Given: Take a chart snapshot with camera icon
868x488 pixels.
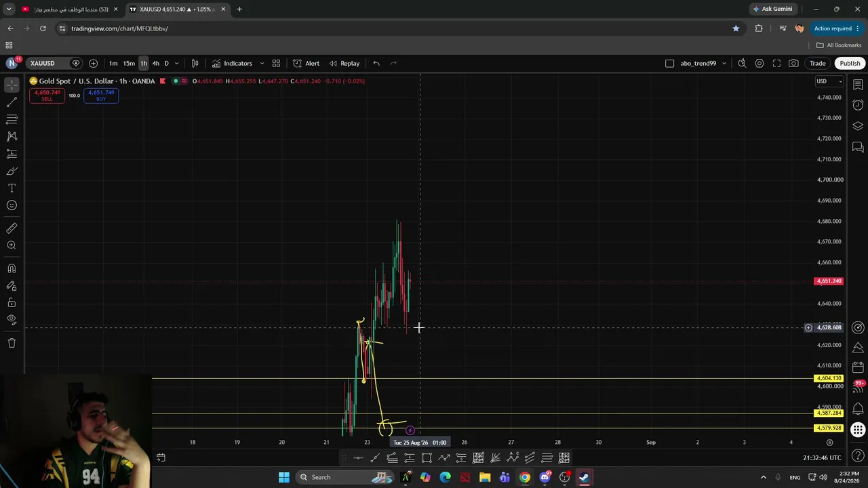Looking at the screenshot, I should coord(793,63).
